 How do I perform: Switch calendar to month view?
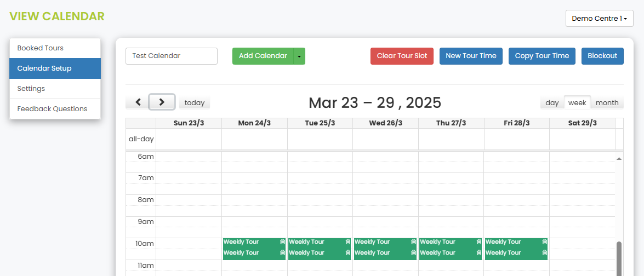tap(607, 102)
